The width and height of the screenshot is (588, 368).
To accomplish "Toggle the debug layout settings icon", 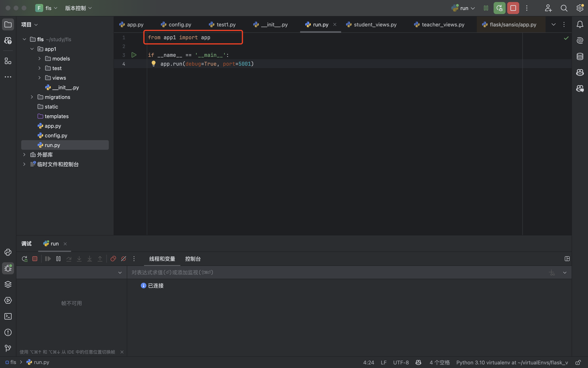I will (x=567, y=259).
